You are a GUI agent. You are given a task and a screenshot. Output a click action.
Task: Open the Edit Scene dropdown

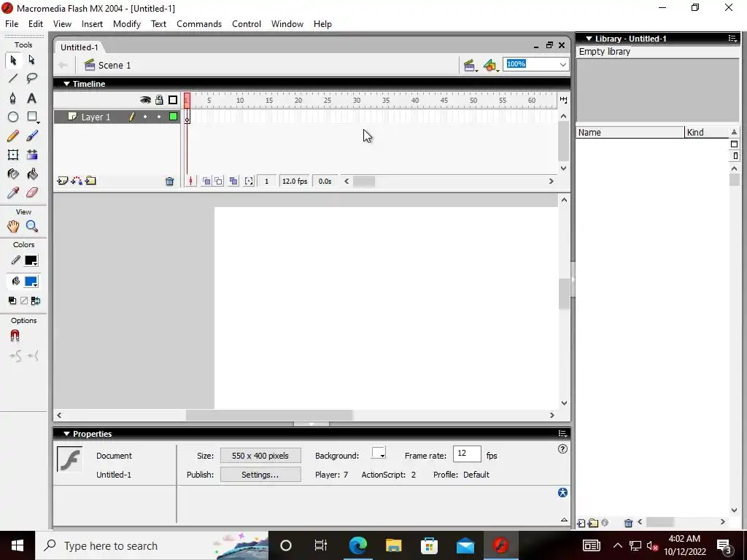(x=471, y=65)
